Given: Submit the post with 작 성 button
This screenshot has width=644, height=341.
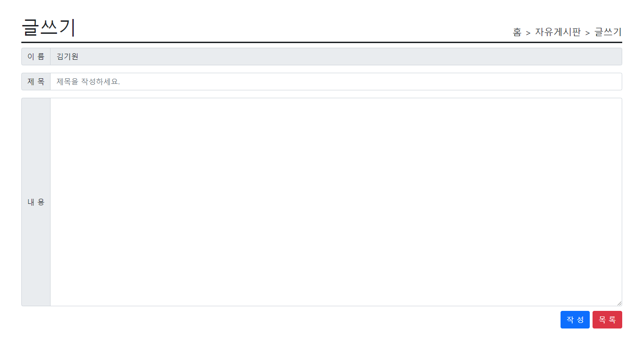Looking at the screenshot, I should pos(575,320).
